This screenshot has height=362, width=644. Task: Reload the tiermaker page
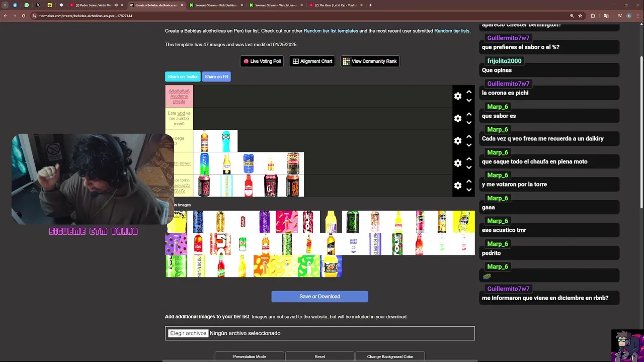click(x=24, y=16)
